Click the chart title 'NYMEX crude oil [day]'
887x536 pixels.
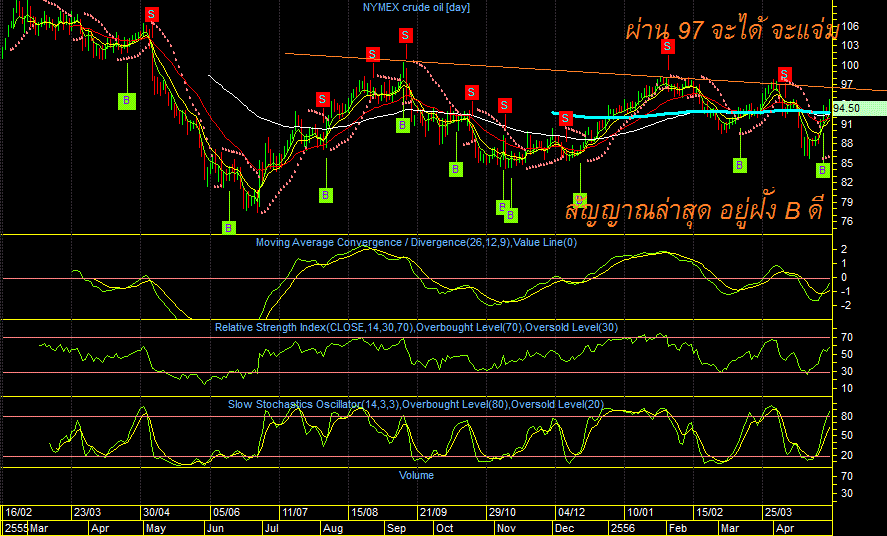coord(416,7)
